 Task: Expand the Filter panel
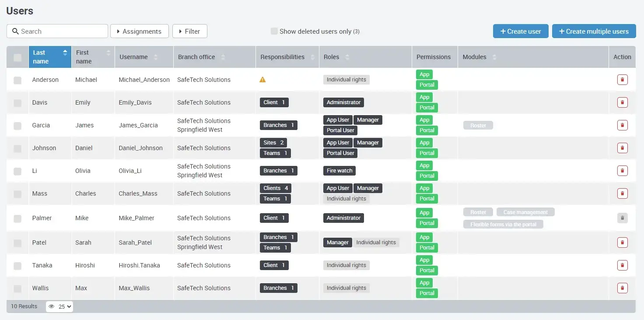tap(189, 31)
